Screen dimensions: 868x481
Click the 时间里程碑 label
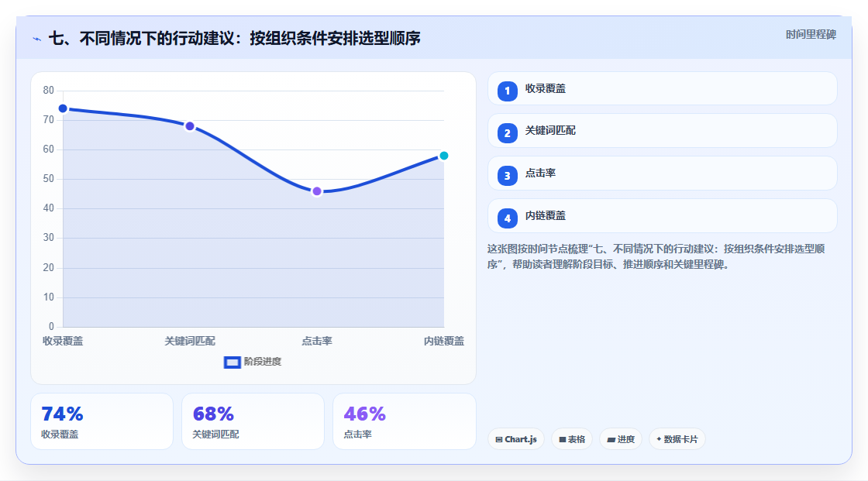[811, 34]
